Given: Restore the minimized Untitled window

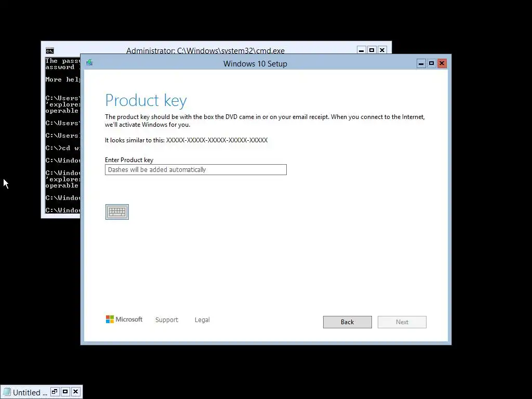Looking at the screenshot, I should (55, 392).
